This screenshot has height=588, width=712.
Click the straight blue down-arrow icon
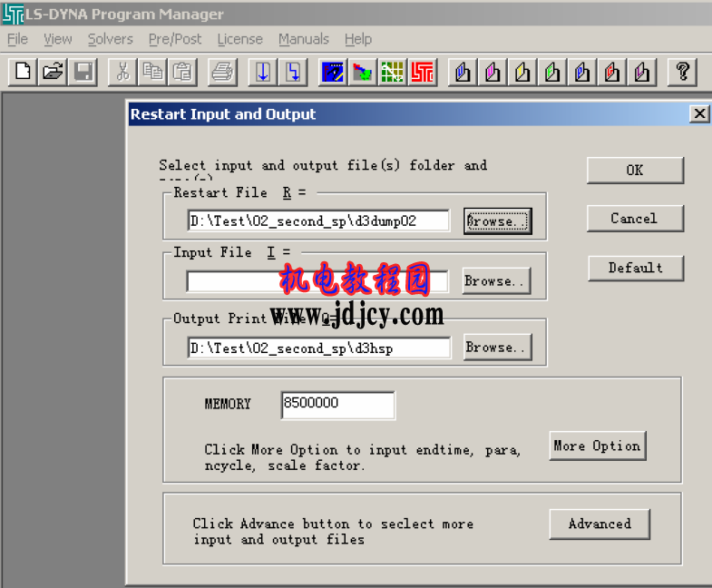[263, 72]
